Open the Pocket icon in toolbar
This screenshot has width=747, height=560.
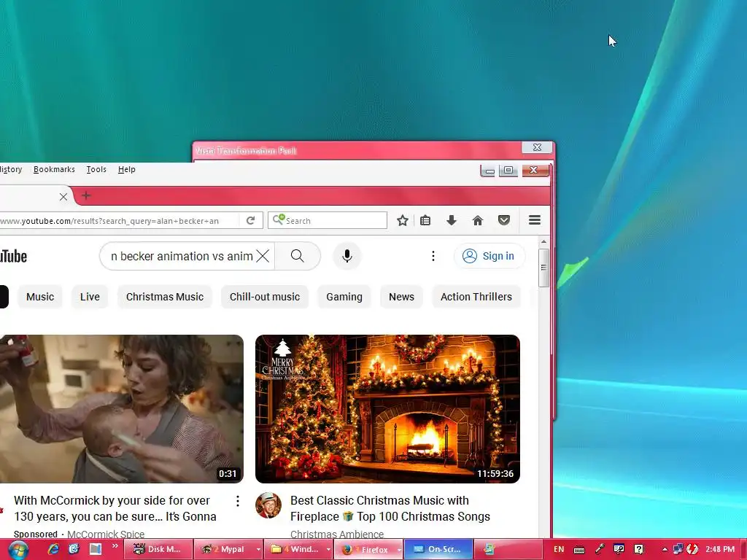pyautogui.click(x=504, y=220)
